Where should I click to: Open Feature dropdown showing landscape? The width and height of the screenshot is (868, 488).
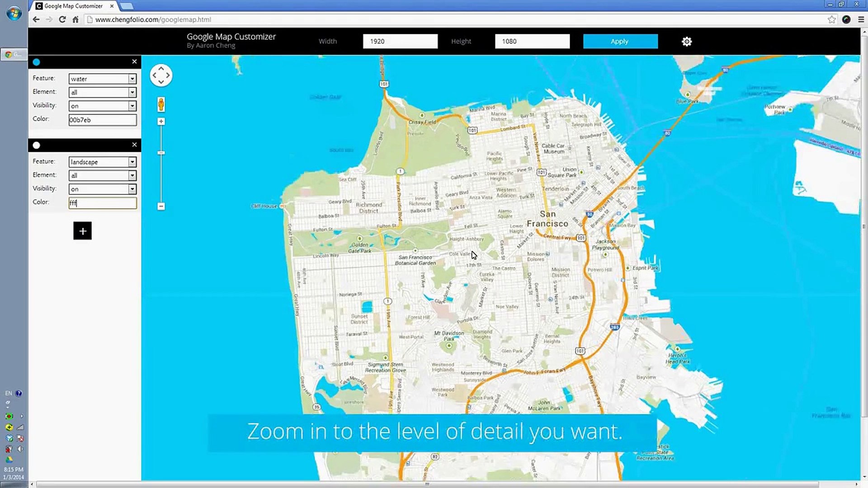pos(102,162)
